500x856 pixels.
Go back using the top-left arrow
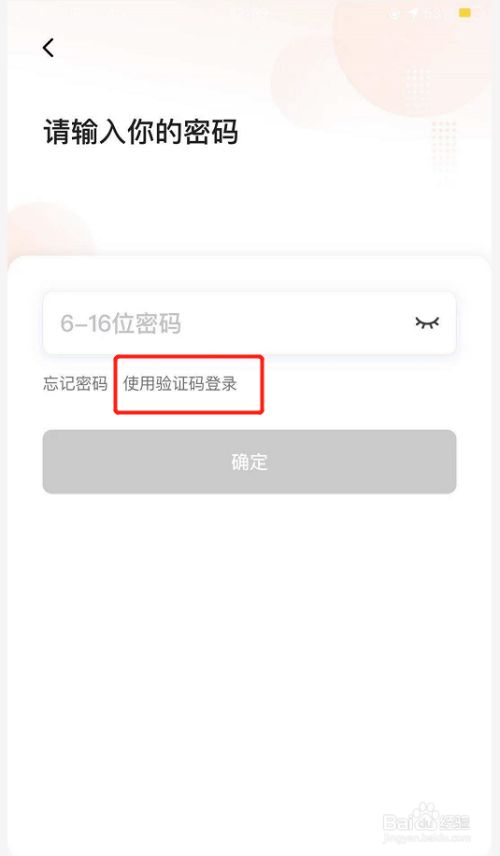(49, 48)
